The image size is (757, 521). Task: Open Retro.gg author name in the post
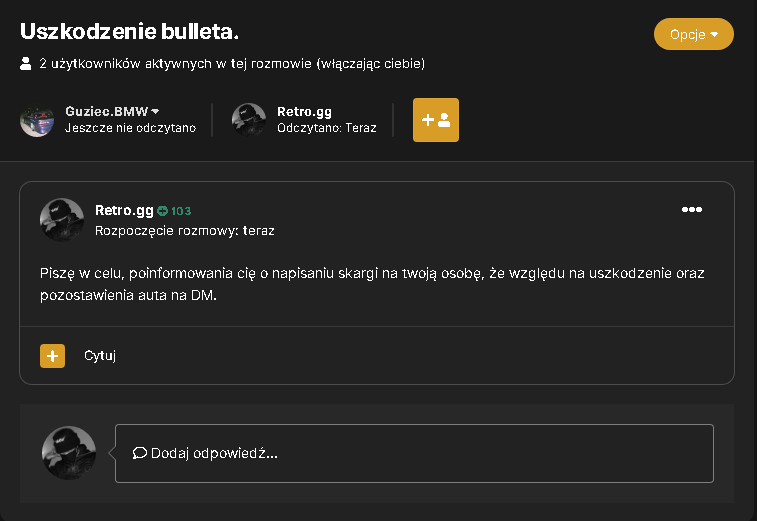(x=124, y=211)
